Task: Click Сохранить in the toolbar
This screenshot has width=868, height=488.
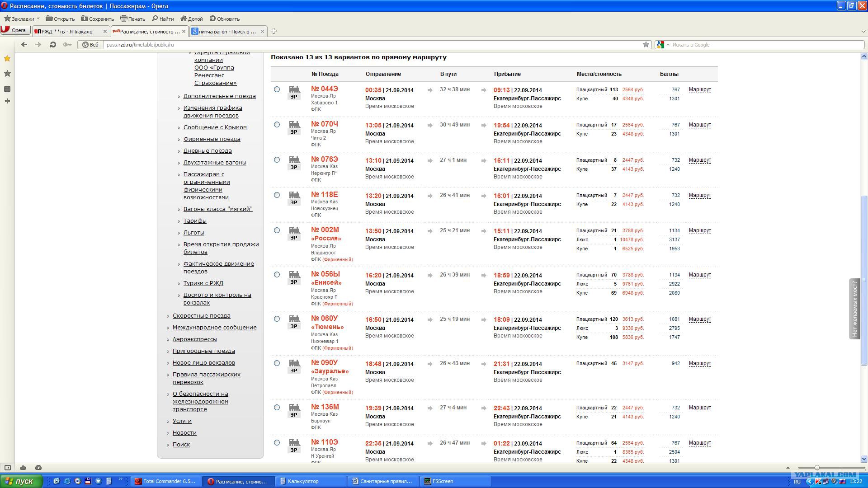Action: pyautogui.click(x=98, y=19)
